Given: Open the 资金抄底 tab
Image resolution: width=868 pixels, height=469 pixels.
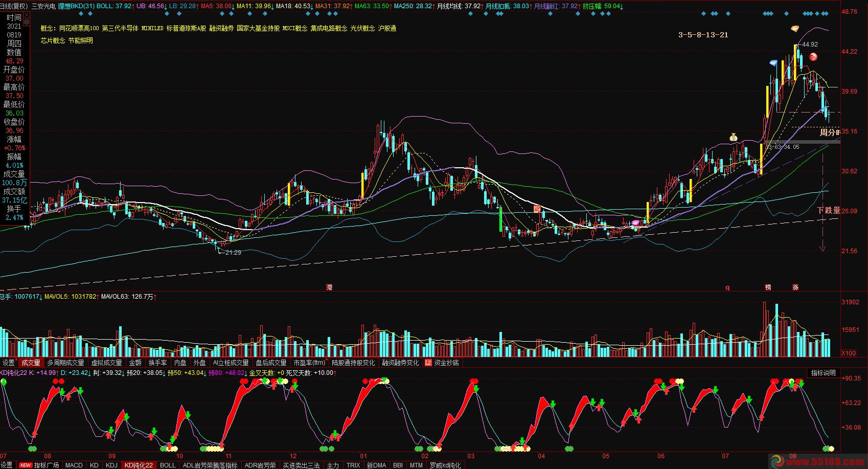Looking at the screenshot, I should click(x=446, y=363).
